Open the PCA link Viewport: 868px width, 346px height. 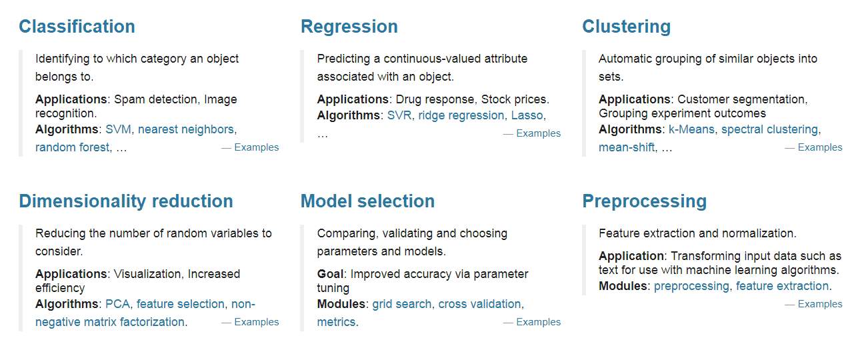pyautogui.click(x=118, y=304)
